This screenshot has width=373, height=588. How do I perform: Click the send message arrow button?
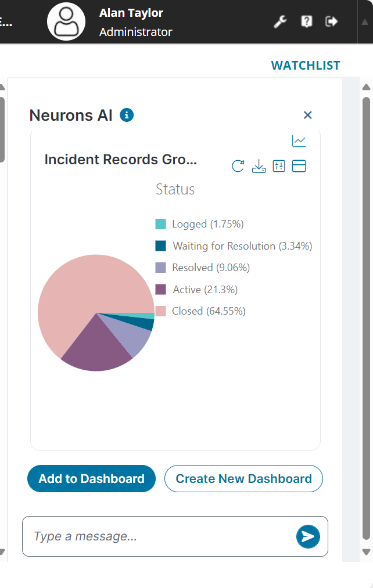(x=308, y=536)
